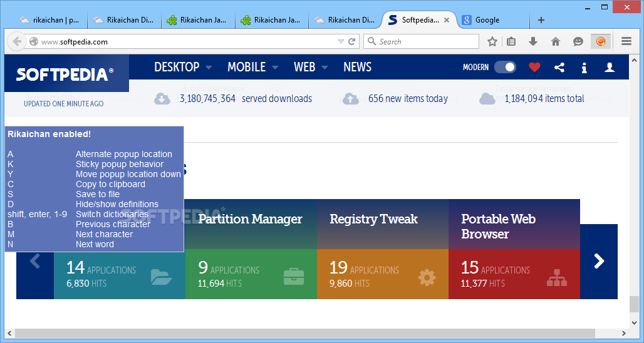Click '11,377 HITS' on the red card

pos(482,284)
